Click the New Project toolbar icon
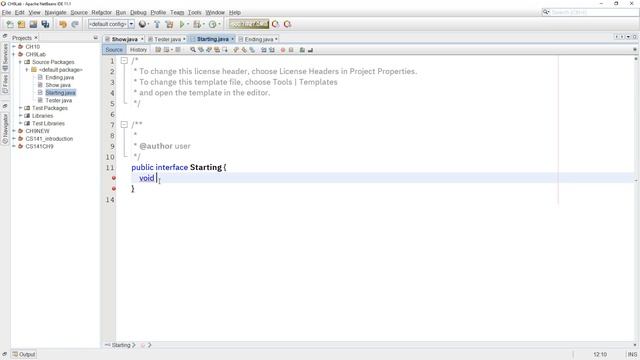This screenshot has height=360, width=640. pyautogui.click(x=22, y=24)
